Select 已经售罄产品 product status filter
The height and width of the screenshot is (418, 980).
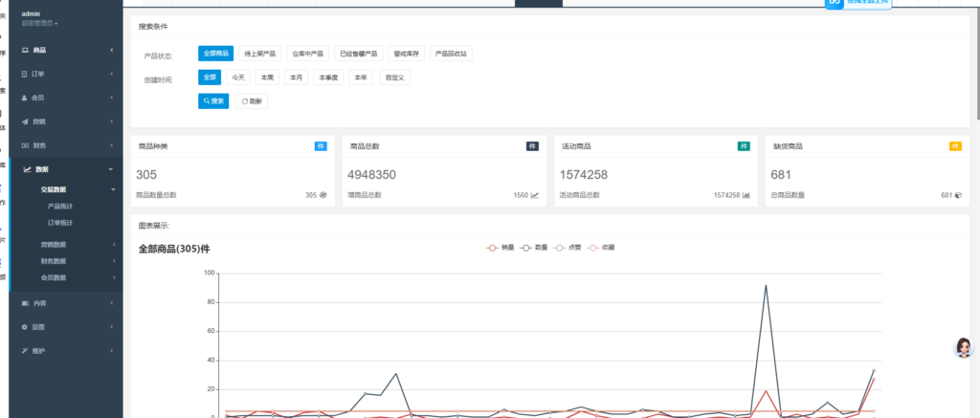click(x=358, y=54)
